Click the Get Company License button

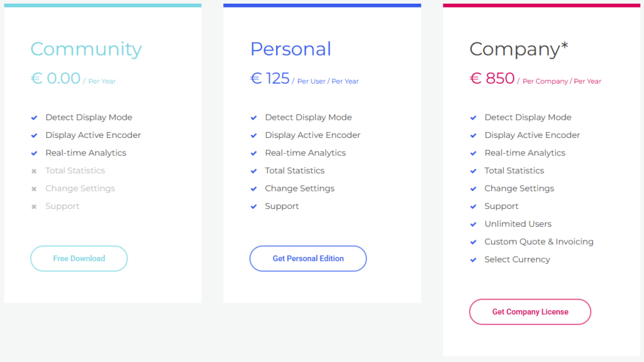click(x=530, y=312)
